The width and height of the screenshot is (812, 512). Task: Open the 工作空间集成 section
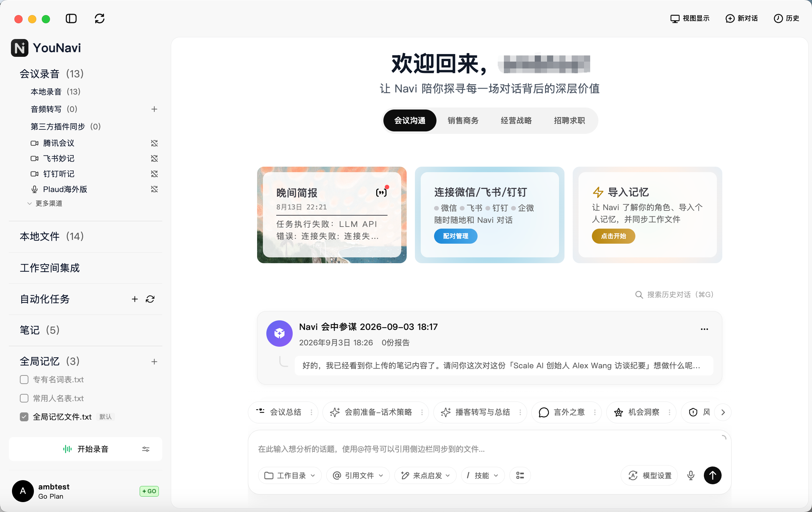[x=50, y=268]
